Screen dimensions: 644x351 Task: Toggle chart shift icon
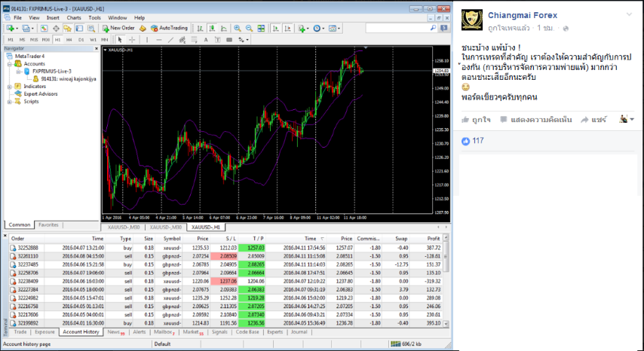pyautogui.click(x=287, y=29)
